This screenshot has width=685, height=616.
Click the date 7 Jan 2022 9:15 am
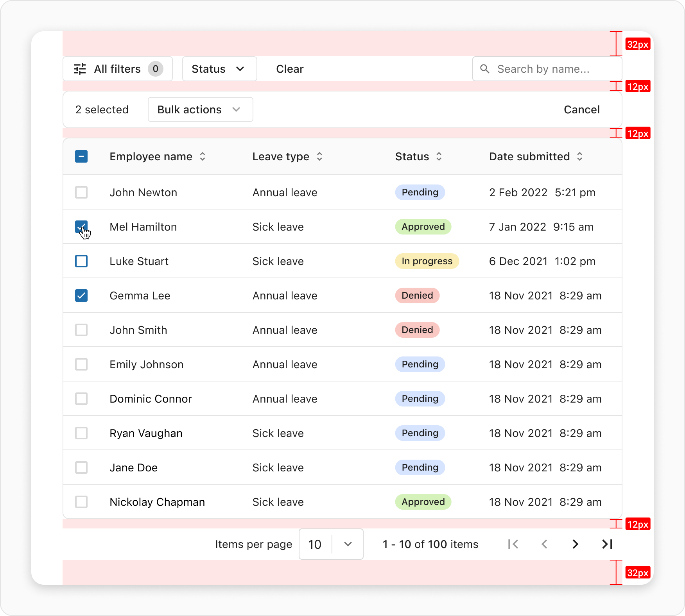tap(541, 227)
